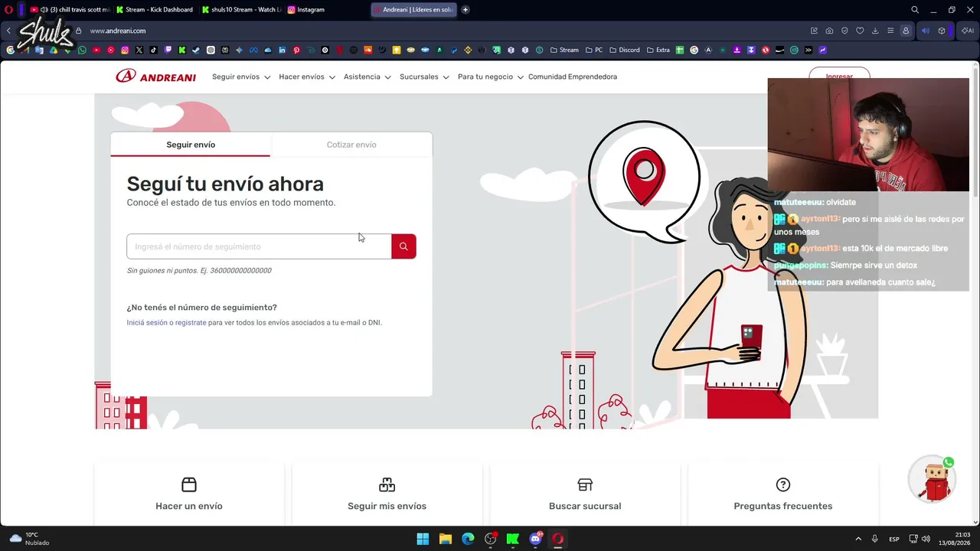Open the Twitch bookmark
The width and height of the screenshot is (980, 551).
(168, 51)
